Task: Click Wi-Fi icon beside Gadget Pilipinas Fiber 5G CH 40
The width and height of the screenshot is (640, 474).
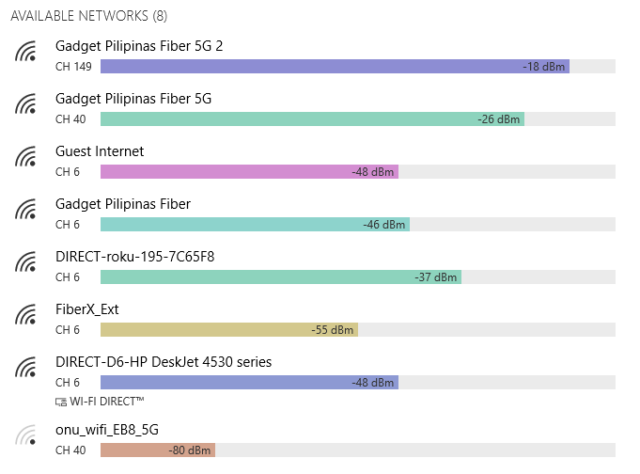Action: tap(26, 106)
